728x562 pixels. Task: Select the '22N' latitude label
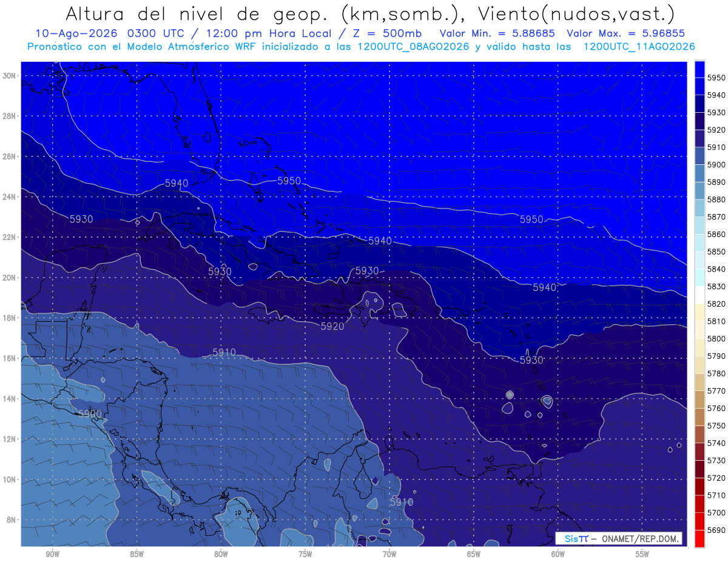[x=10, y=237]
